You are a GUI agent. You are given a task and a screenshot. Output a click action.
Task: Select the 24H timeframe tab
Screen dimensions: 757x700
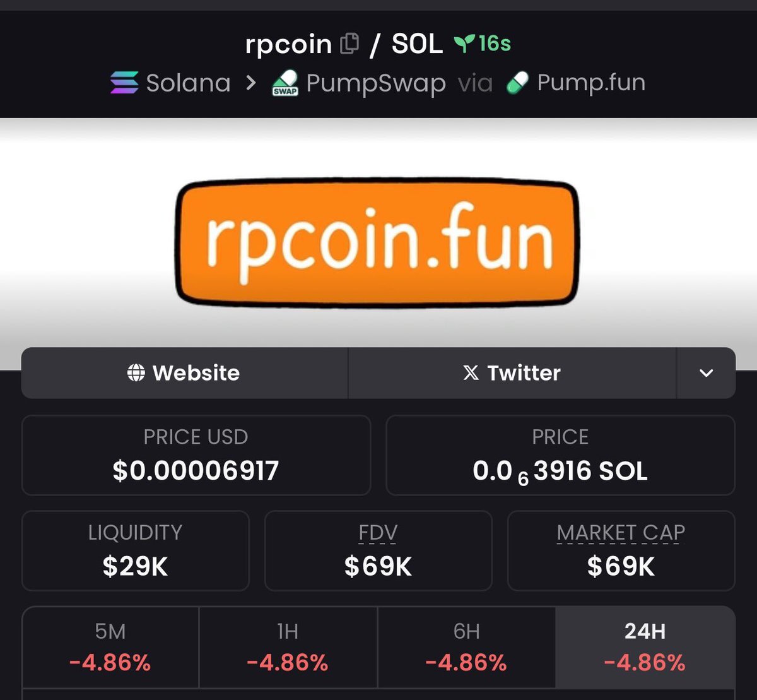pyautogui.click(x=645, y=648)
